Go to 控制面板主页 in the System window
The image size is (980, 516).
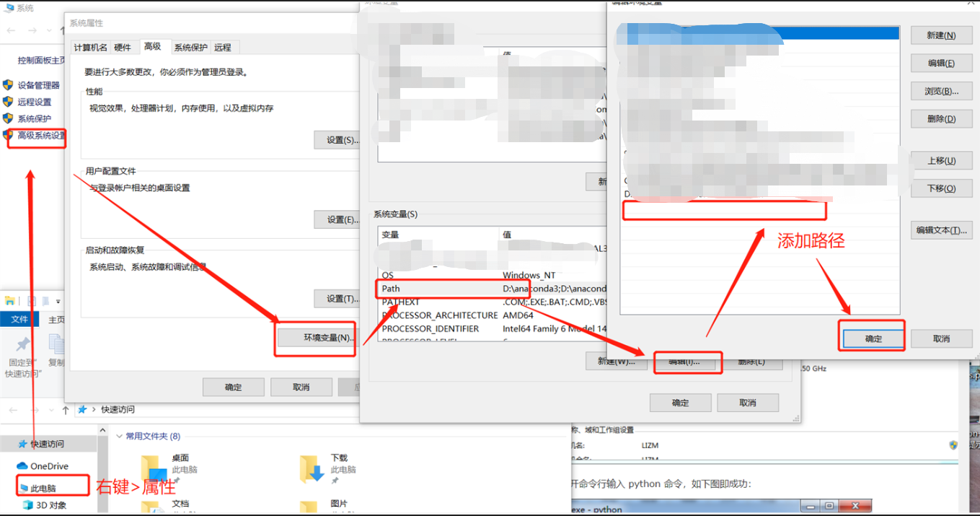tap(42, 61)
